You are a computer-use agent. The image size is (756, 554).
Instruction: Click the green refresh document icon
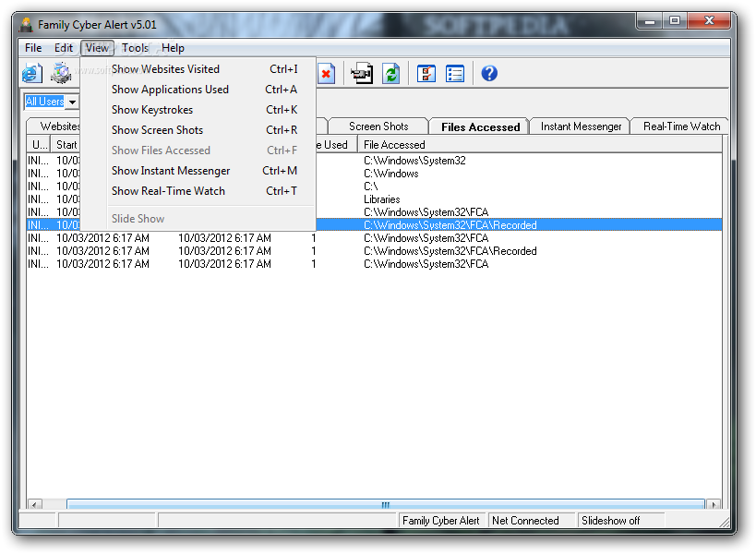pos(391,74)
